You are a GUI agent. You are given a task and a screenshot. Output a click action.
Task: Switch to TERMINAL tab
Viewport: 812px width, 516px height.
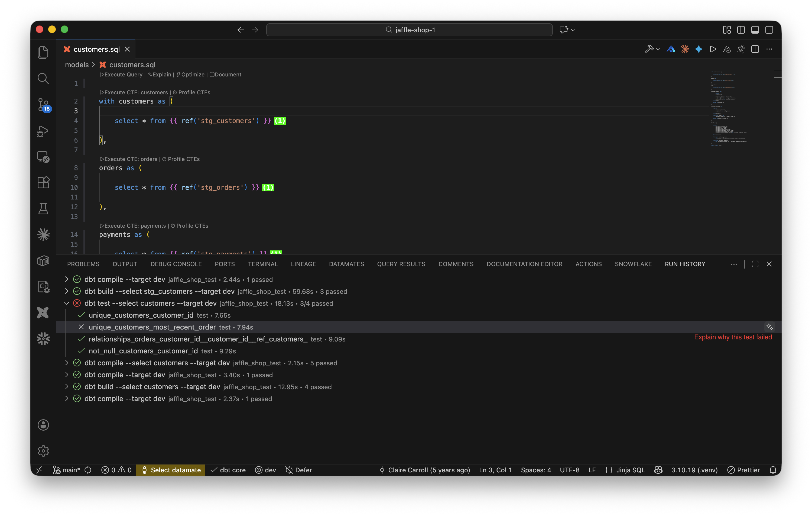263,264
